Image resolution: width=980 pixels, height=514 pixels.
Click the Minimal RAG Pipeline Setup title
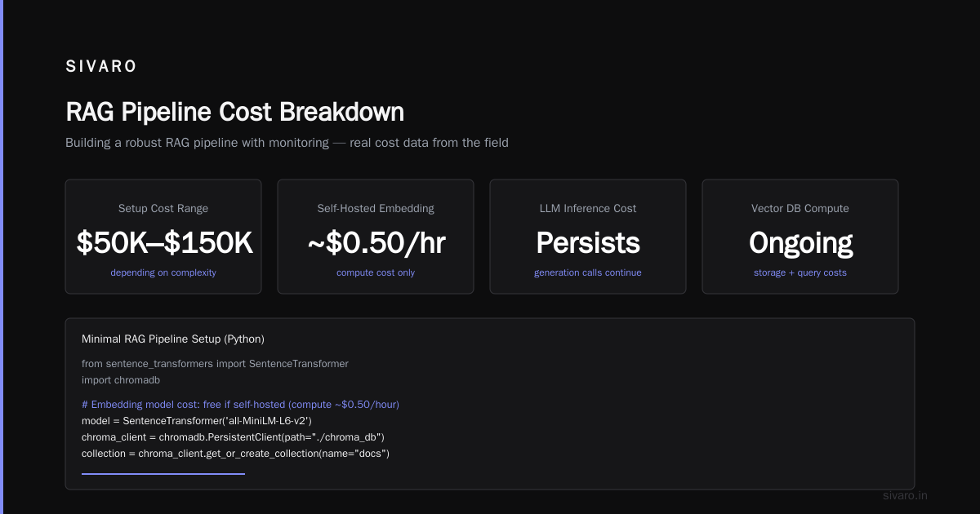click(173, 339)
